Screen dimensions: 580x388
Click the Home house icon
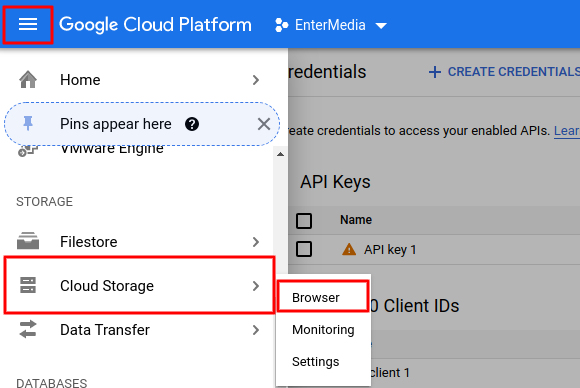(28, 80)
